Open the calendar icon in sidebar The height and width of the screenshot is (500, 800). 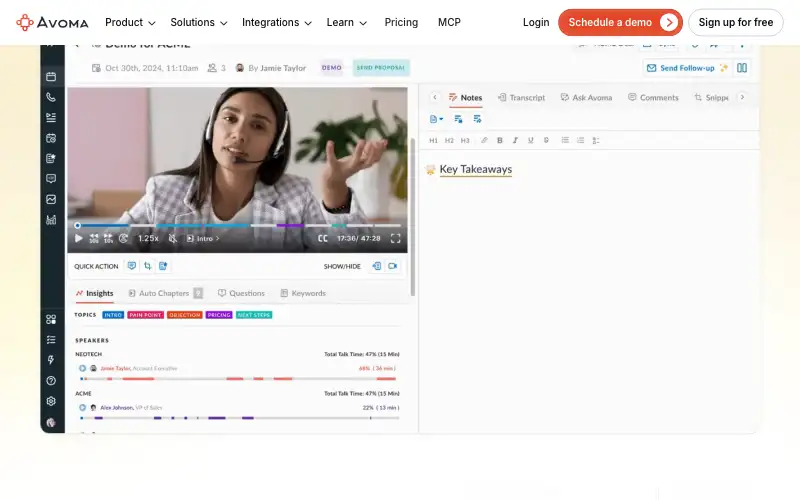click(x=51, y=77)
